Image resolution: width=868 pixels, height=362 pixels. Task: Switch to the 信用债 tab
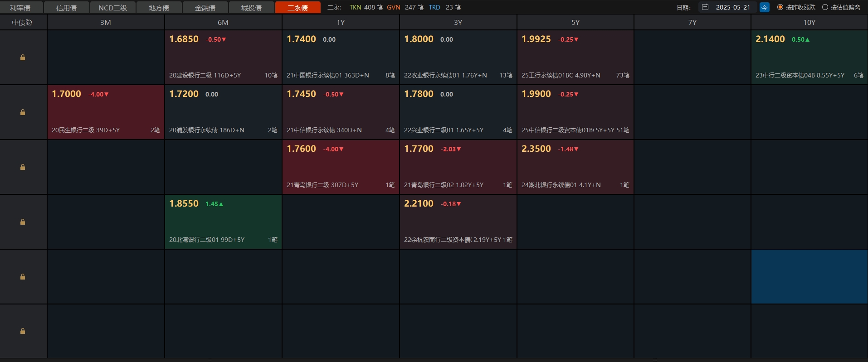67,8
